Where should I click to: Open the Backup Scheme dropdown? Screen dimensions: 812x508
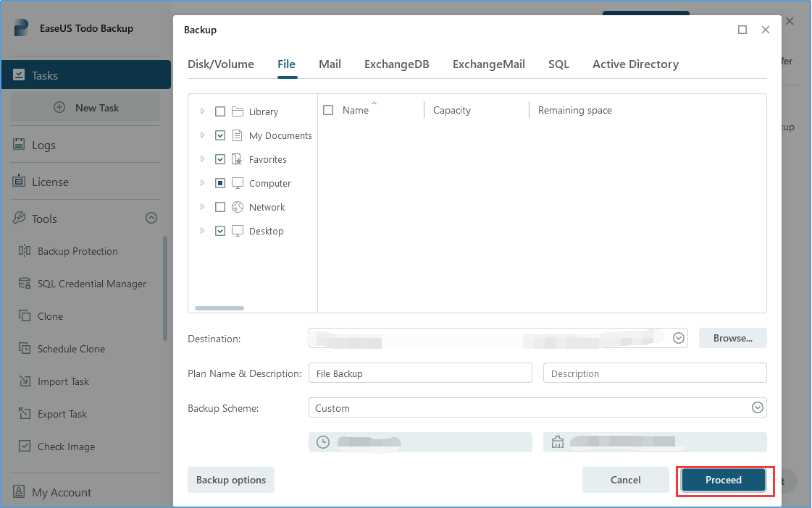758,407
